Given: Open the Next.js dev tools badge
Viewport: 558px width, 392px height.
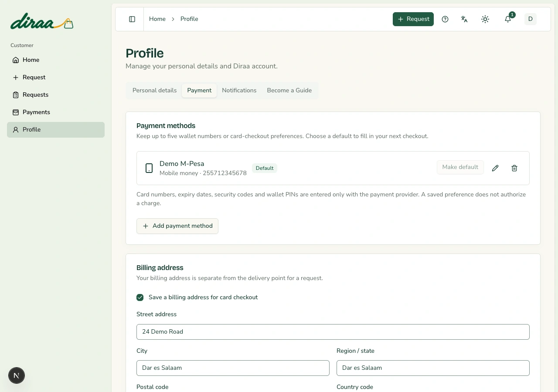Looking at the screenshot, I should click(x=17, y=375).
